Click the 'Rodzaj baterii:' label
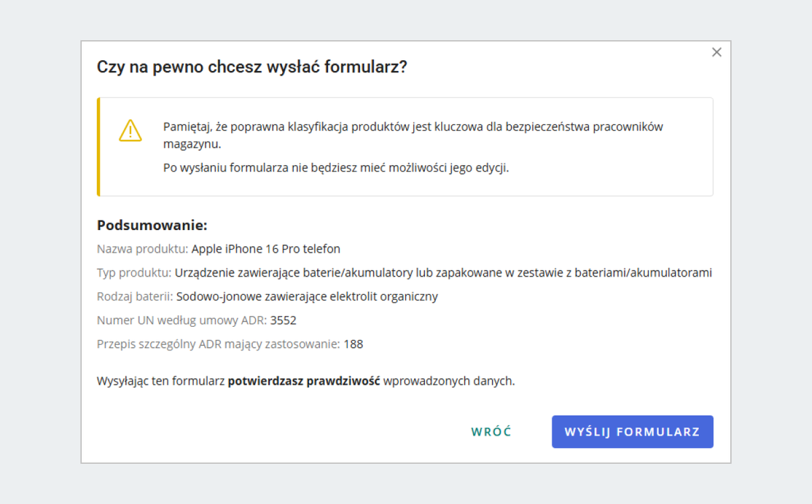This screenshot has width=812, height=504. [x=134, y=296]
